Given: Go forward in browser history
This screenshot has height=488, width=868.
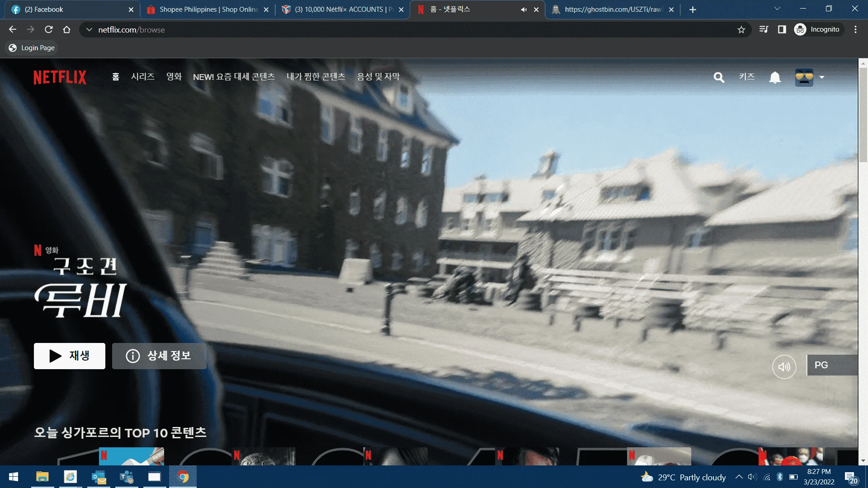Looking at the screenshot, I should tap(31, 29).
